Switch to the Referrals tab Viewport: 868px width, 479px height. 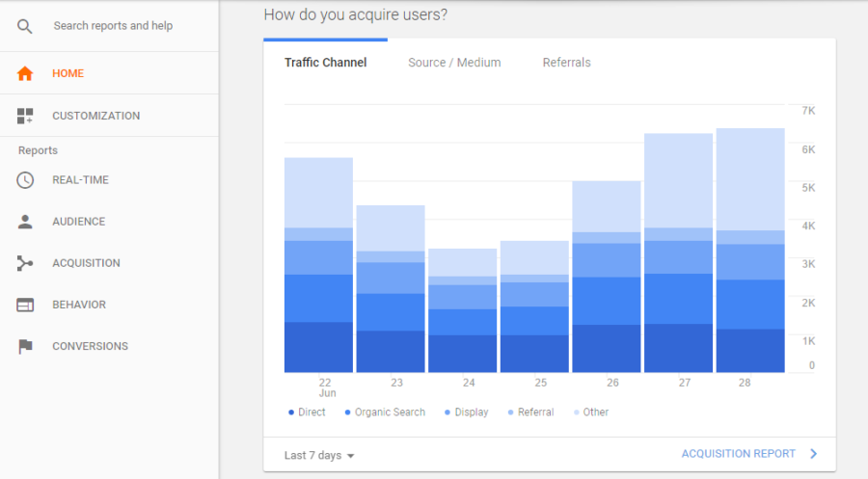[566, 63]
